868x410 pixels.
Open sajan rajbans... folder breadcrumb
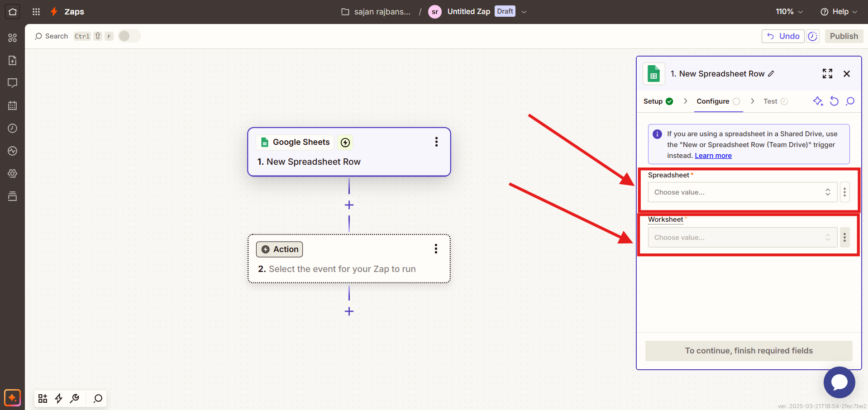pos(382,12)
